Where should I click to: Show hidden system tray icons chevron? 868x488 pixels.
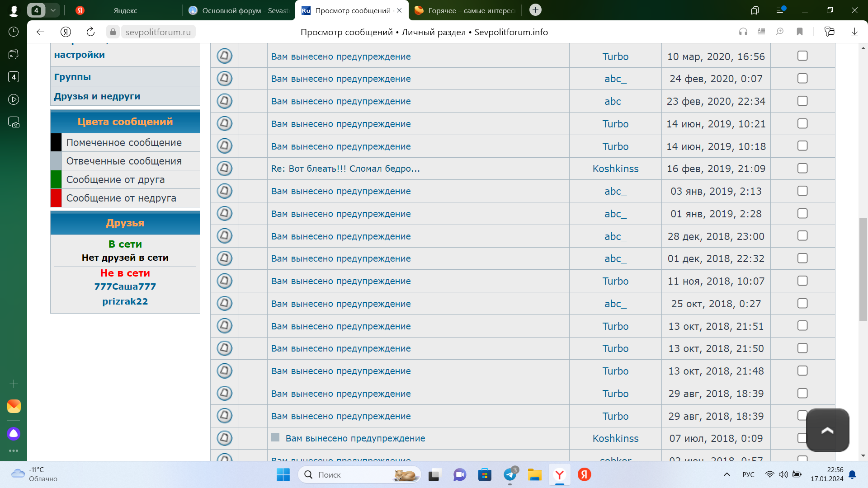pos(727,474)
